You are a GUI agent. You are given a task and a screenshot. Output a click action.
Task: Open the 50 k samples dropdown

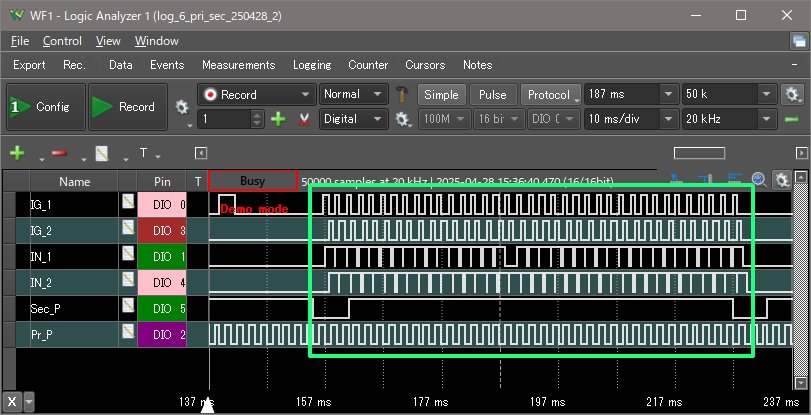click(x=729, y=95)
